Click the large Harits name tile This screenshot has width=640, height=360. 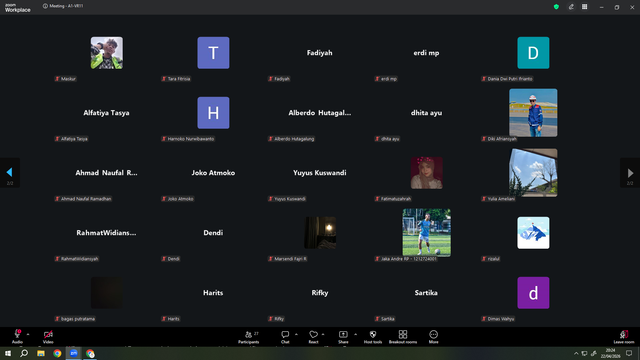click(213, 293)
